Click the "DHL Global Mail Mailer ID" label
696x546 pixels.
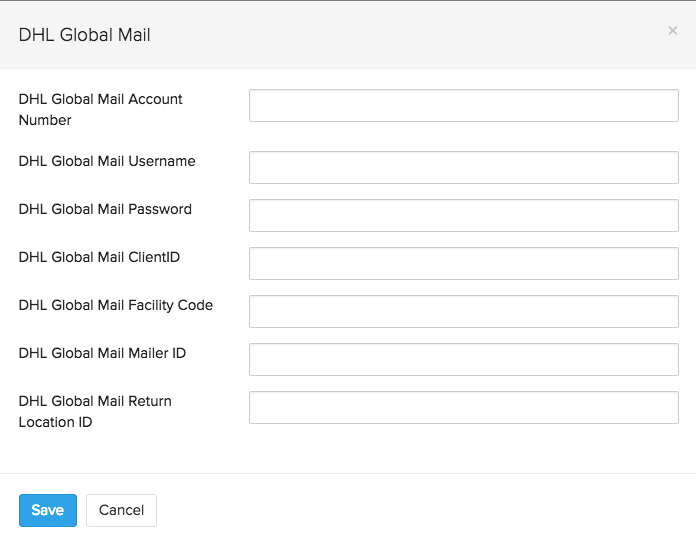point(102,353)
